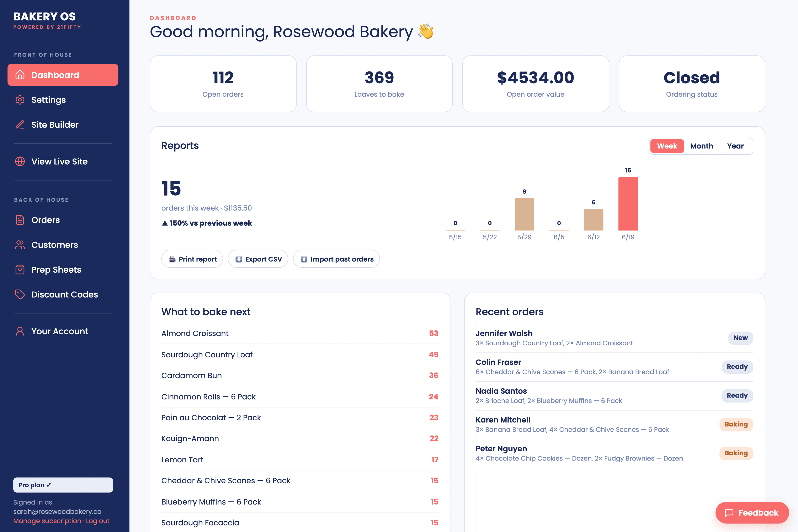Open Jennifer Walsh's recent order
Image resolution: width=798 pixels, height=532 pixels.
(614, 338)
